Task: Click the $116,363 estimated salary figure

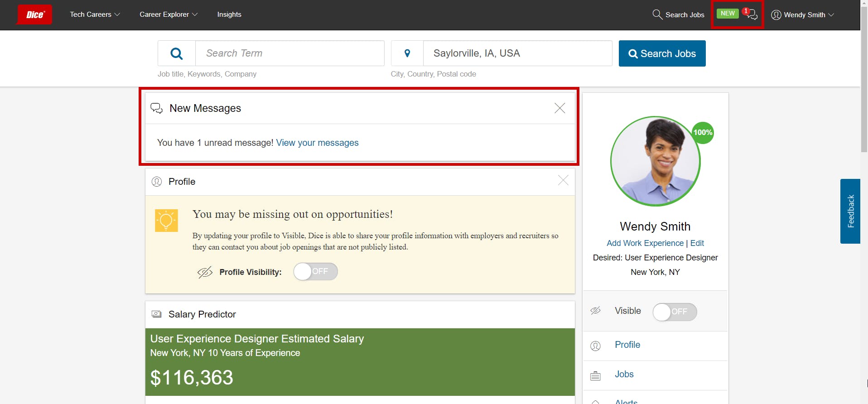Action: pyautogui.click(x=192, y=378)
